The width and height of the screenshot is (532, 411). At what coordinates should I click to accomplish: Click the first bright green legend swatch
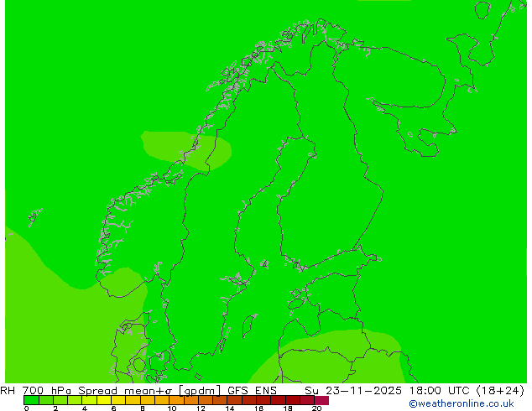pos(31,400)
